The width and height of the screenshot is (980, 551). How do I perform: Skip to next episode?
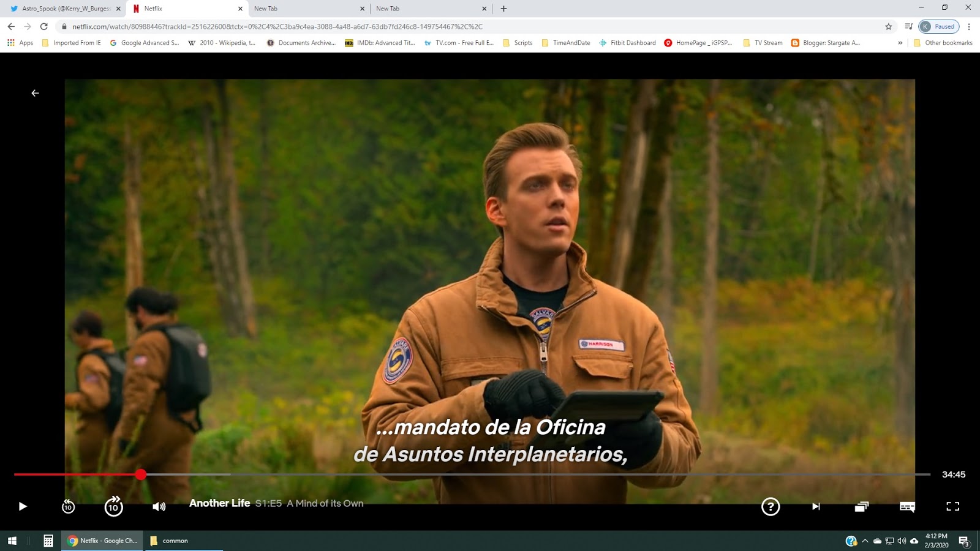(x=816, y=506)
